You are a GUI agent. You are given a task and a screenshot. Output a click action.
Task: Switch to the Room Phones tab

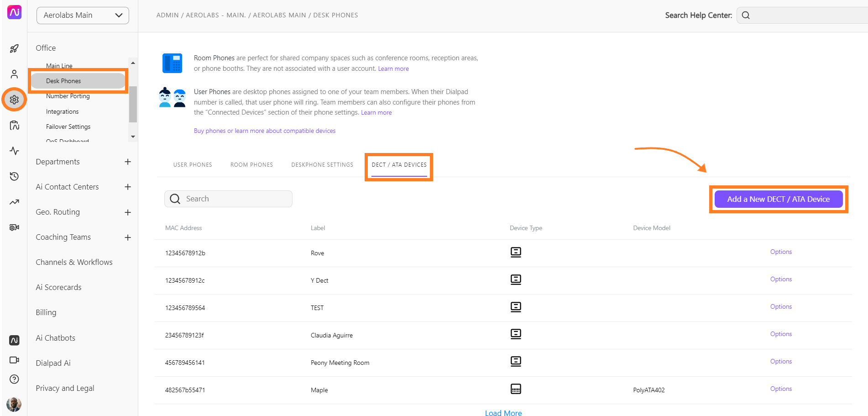coord(251,165)
